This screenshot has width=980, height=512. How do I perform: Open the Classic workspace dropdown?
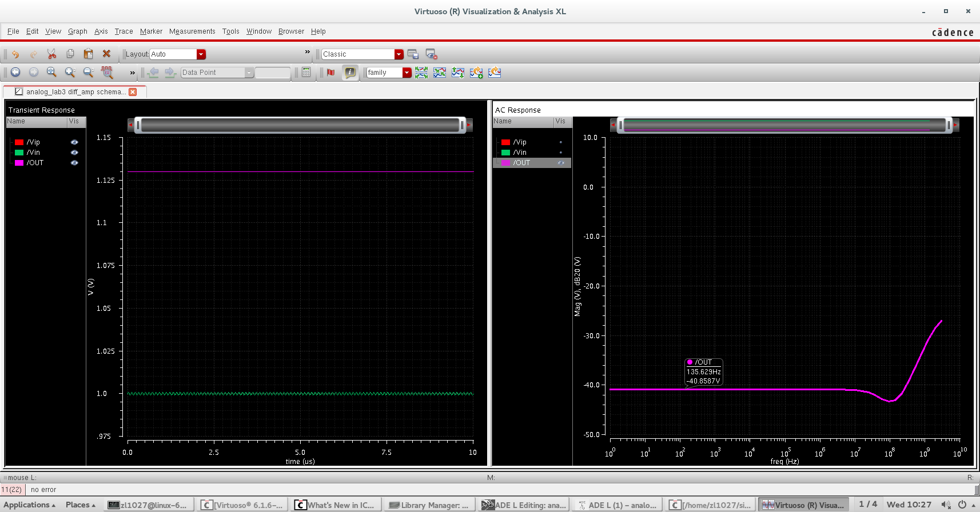tap(399, 54)
